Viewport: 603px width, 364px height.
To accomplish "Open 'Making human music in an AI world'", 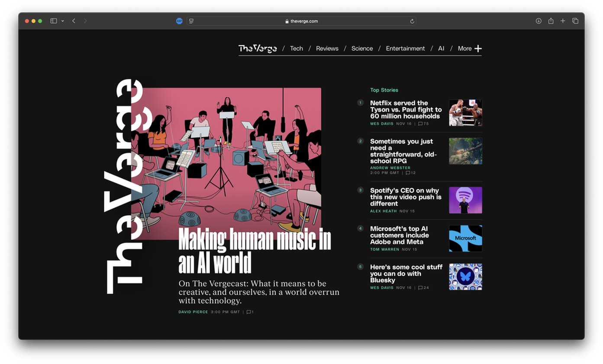I will [255, 251].
